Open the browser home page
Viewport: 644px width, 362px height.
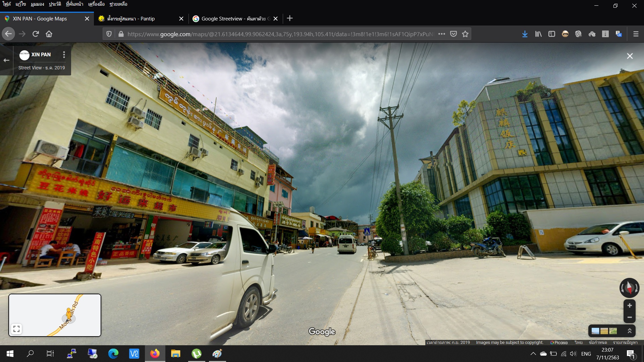point(49,34)
